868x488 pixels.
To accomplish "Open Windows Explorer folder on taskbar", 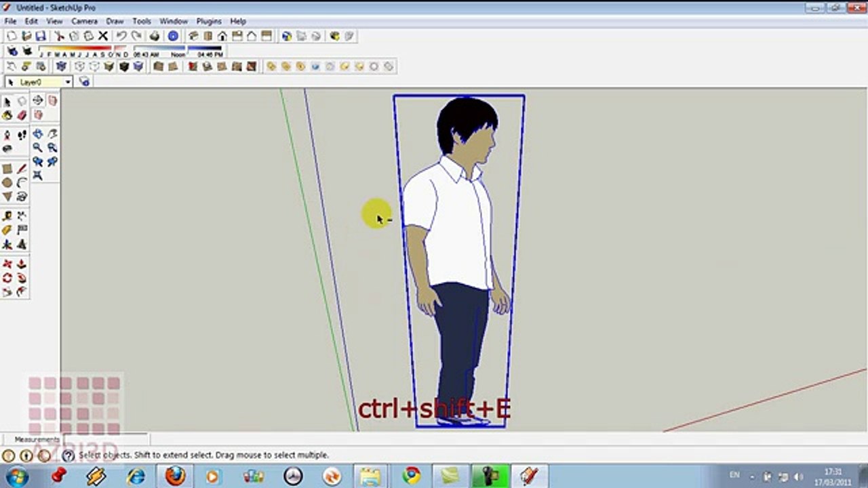I will click(371, 475).
